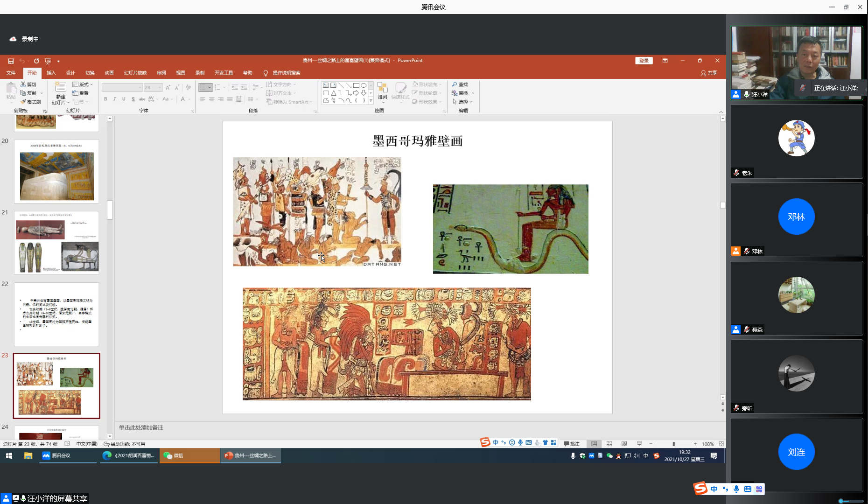Open reading view in status bar

[624, 444]
